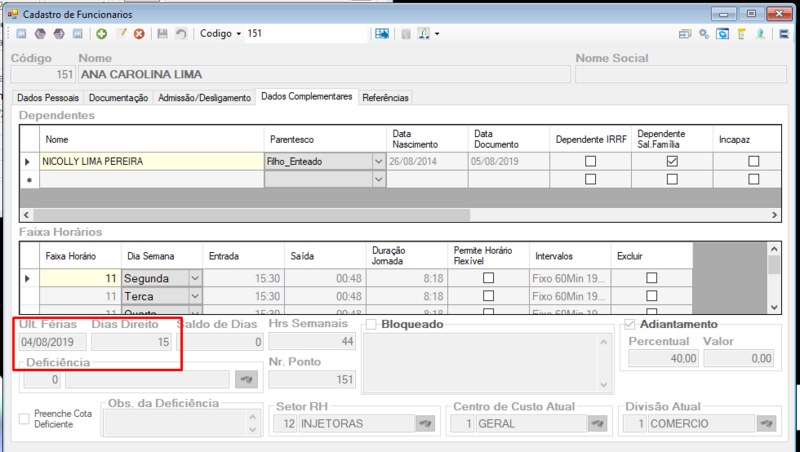Click lookup button next to Deficiência field

tap(246, 379)
